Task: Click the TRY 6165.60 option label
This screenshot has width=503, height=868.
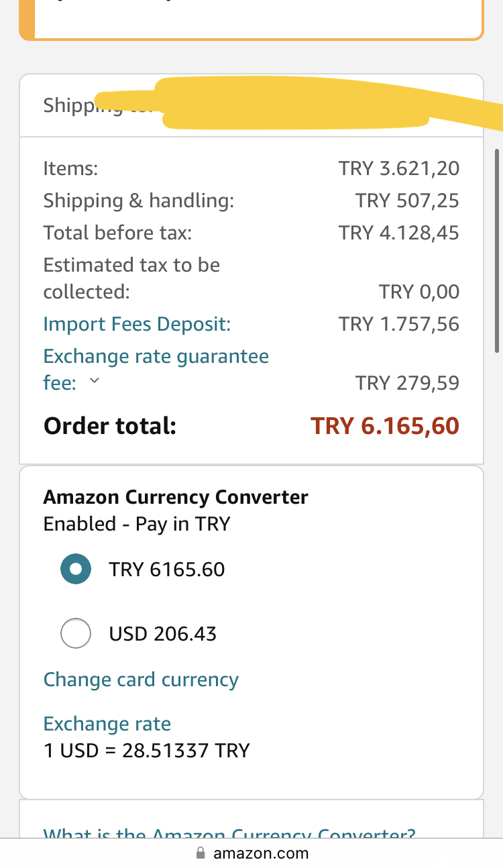Action: tap(167, 569)
